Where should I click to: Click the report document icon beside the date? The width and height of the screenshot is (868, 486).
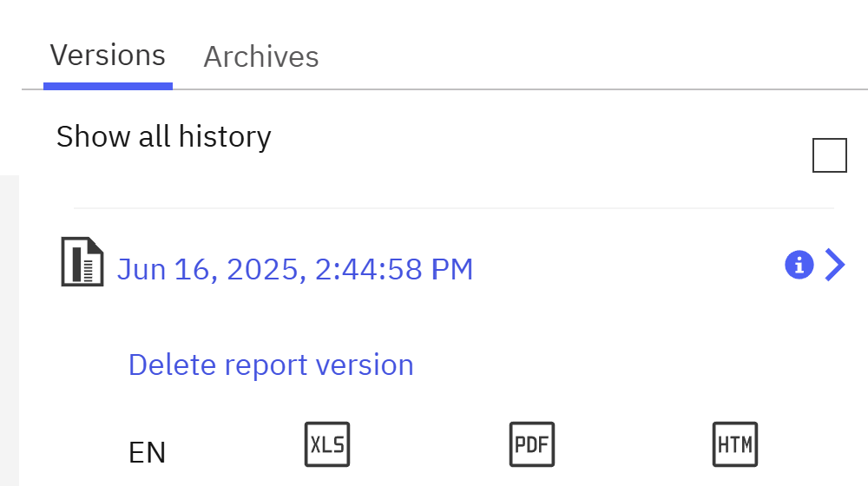(x=82, y=264)
